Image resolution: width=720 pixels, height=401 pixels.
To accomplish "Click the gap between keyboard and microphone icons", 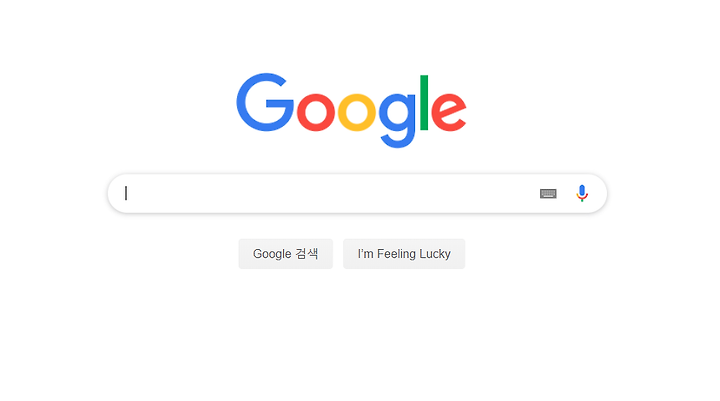I will [x=566, y=193].
